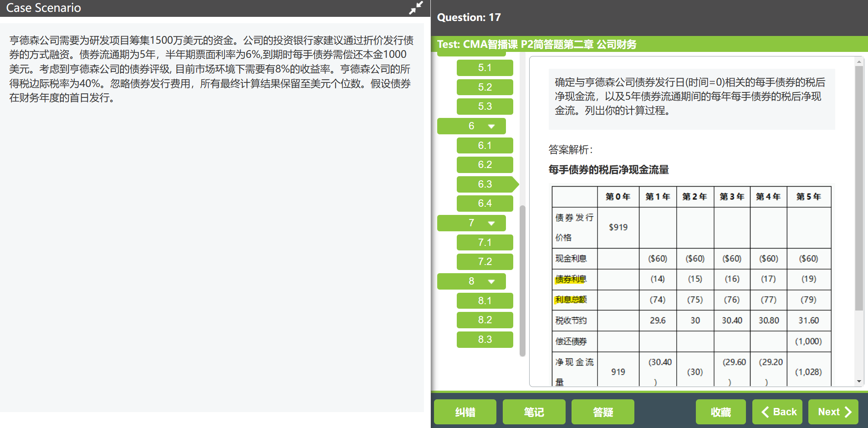Click section 8 group header
This screenshot has width=868, height=428.
point(471,281)
